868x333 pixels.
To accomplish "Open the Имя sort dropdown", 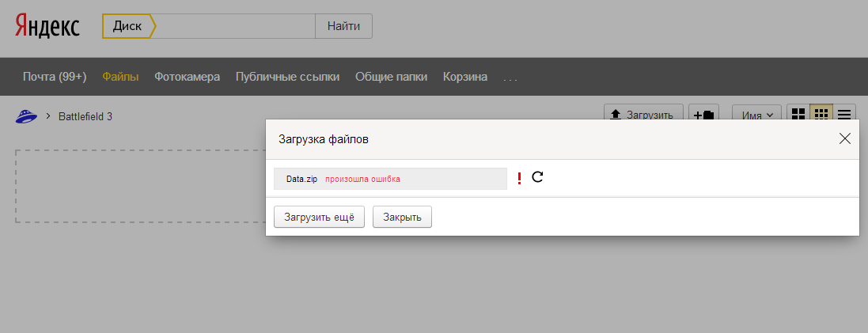I will point(756,115).
